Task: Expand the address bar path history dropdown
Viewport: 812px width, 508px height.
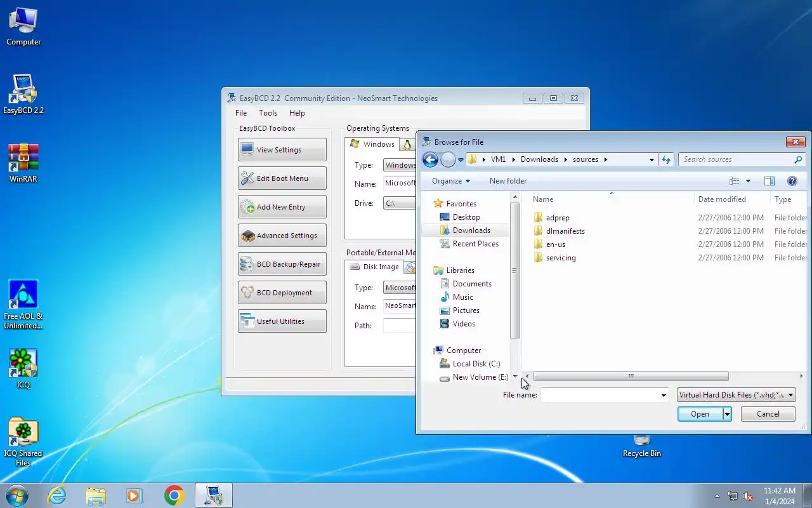Action: (x=652, y=160)
